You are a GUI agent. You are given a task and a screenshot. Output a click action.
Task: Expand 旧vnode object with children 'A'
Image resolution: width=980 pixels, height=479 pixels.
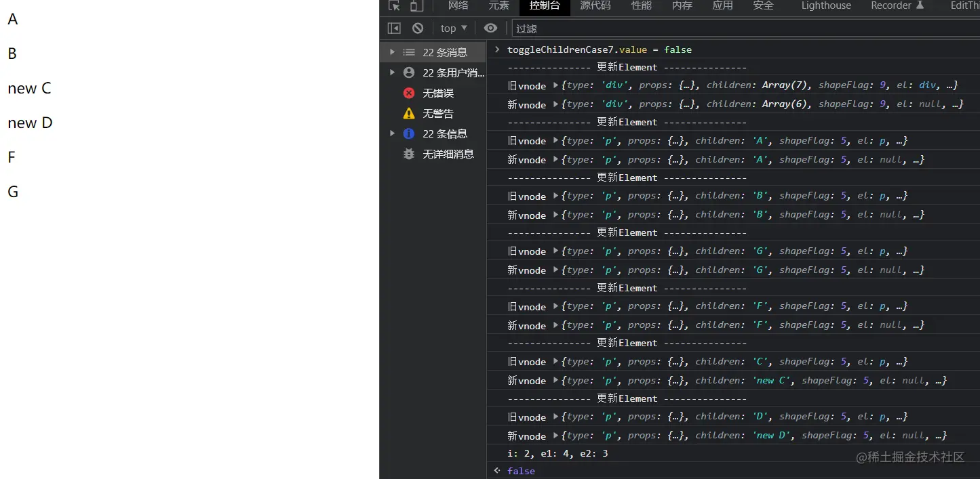pos(556,141)
